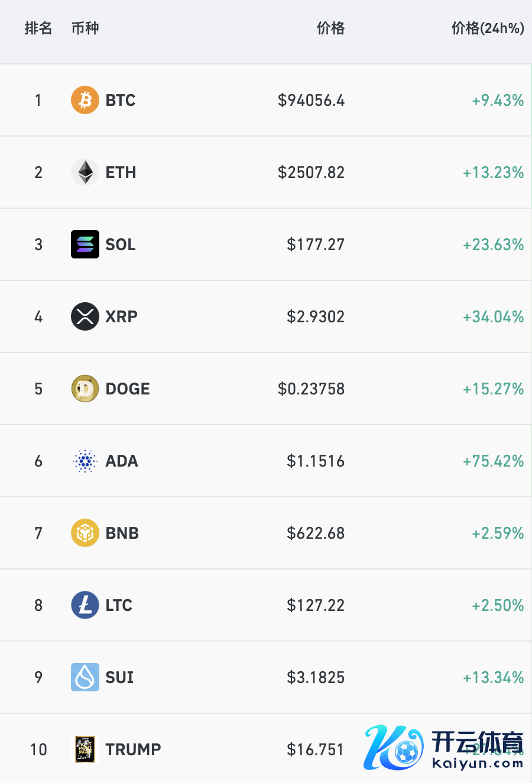Open the Kaiyun 开云体育 logo
The width and height of the screenshot is (532, 783).
(x=443, y=749)
